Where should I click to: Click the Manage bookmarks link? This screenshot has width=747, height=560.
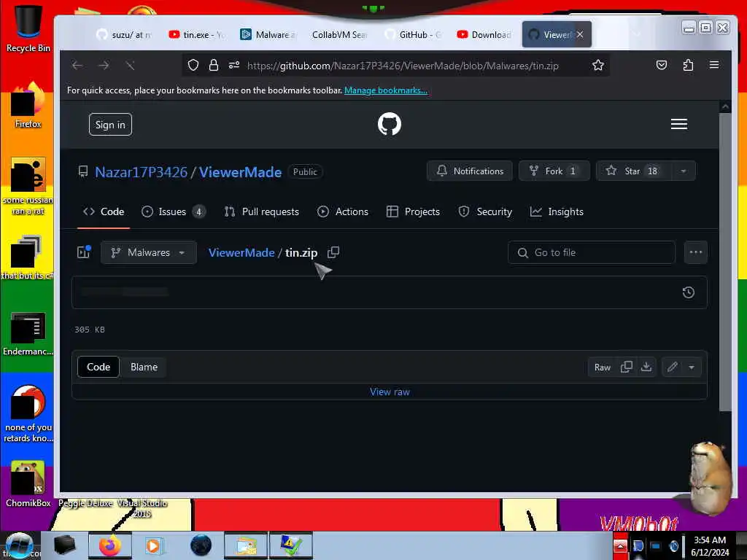[x=385, y=90]
